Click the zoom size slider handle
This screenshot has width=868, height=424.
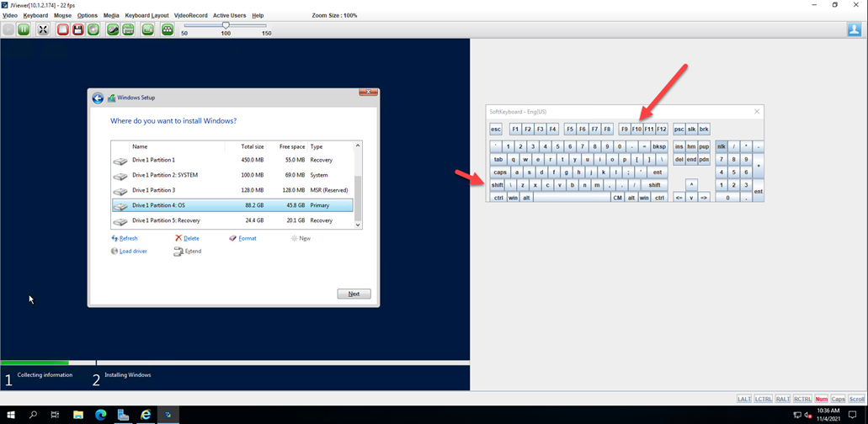(x=226, y=25)
